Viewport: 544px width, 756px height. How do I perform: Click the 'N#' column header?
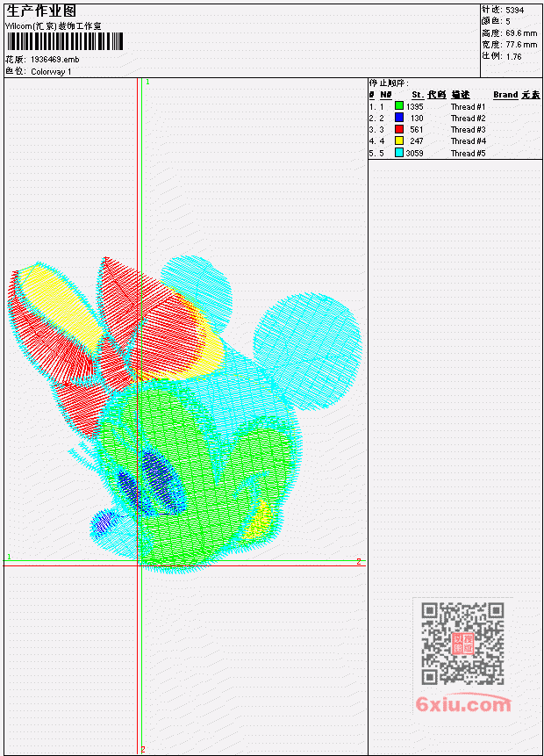385,95
